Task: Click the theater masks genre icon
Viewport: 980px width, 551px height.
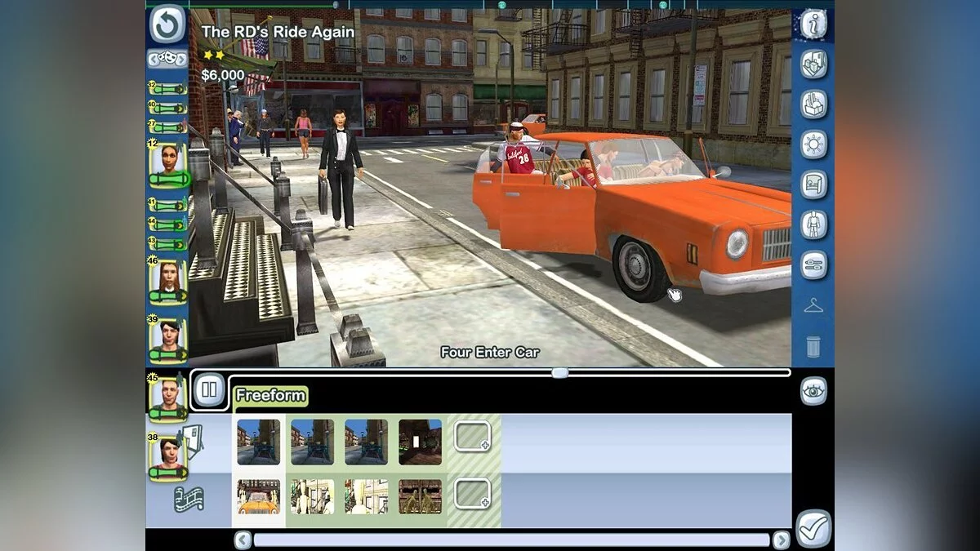Action: (167, 59)
